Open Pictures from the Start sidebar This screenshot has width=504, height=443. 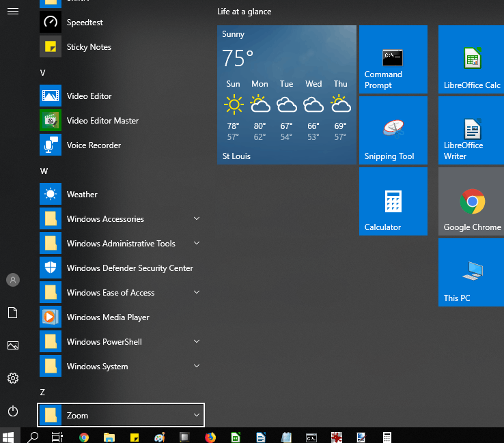pos(13,345)
